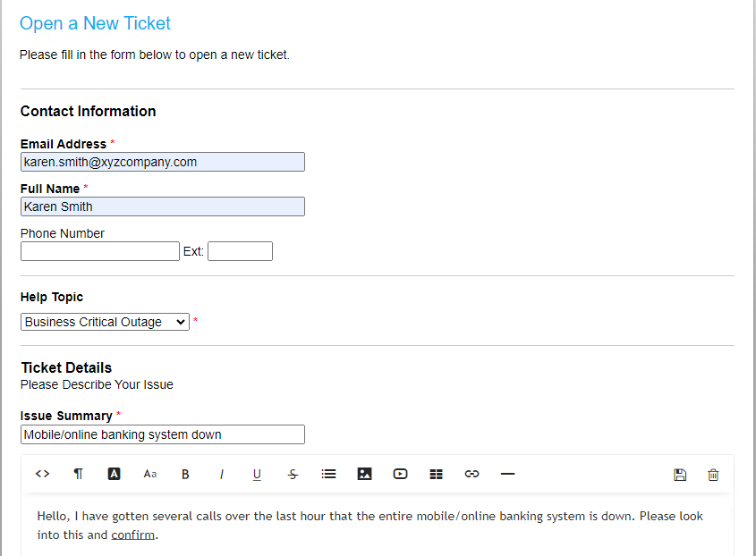This screenshot has height=556, width=756.
Task: Apply strikethrough formatting
Action: click(x=293, y=474)
